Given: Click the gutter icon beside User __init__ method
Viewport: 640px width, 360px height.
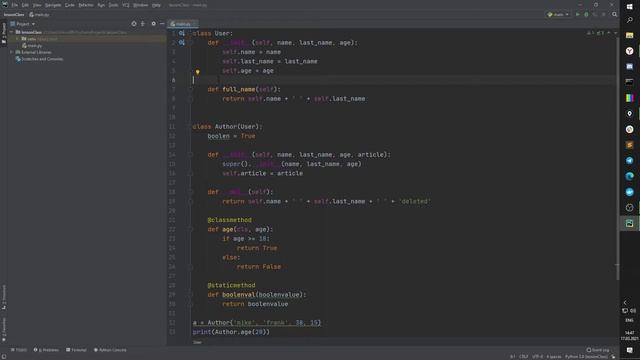Looking at the screenshot, I should (x=182, y=42).
